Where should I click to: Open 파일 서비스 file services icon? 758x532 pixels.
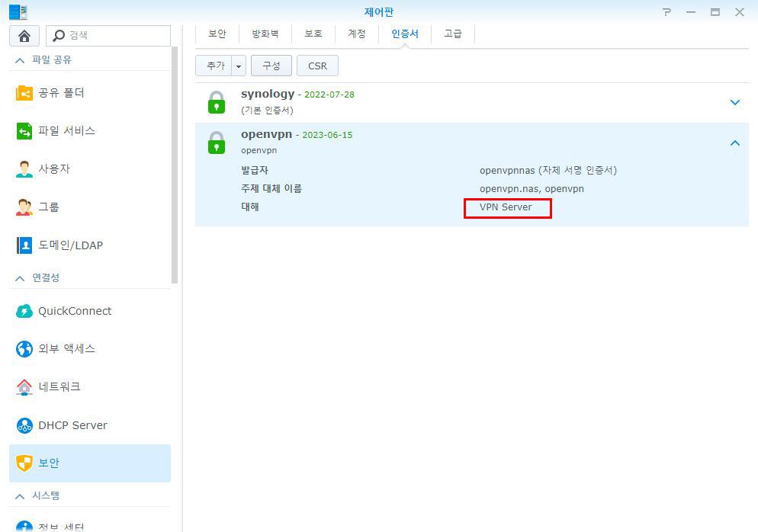point(24,131)
